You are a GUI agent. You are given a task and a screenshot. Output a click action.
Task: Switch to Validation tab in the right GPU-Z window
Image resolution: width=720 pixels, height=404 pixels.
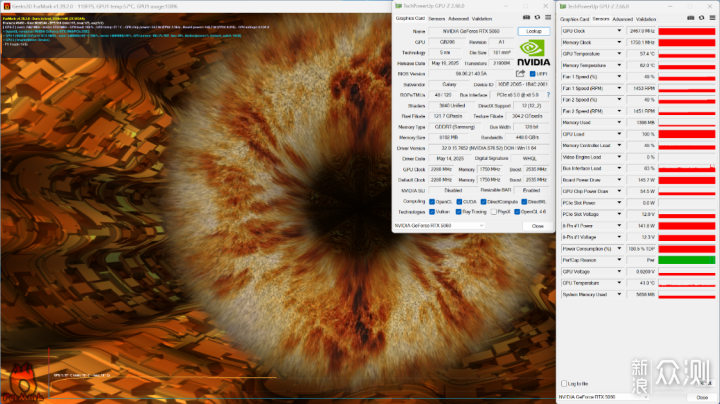coord(646,19)
